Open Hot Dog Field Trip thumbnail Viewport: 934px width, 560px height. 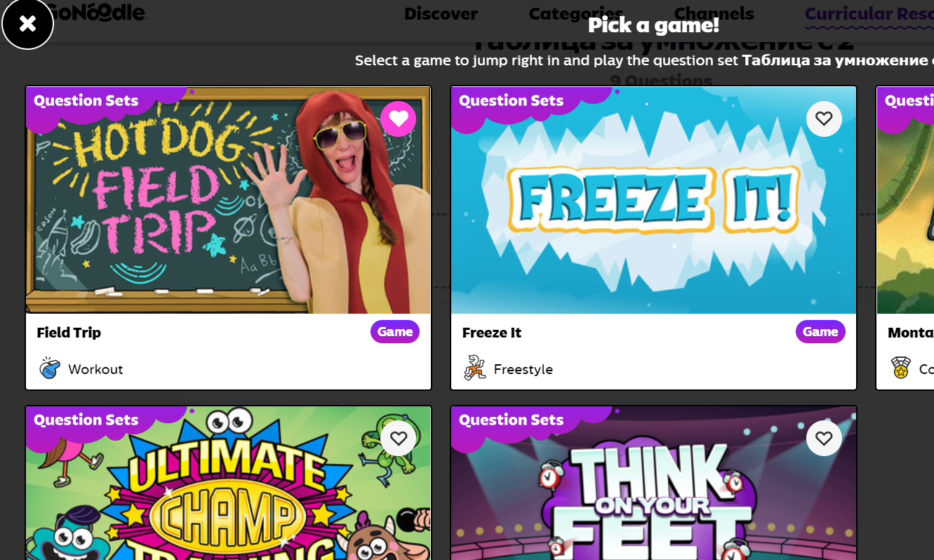coord(228,200)
